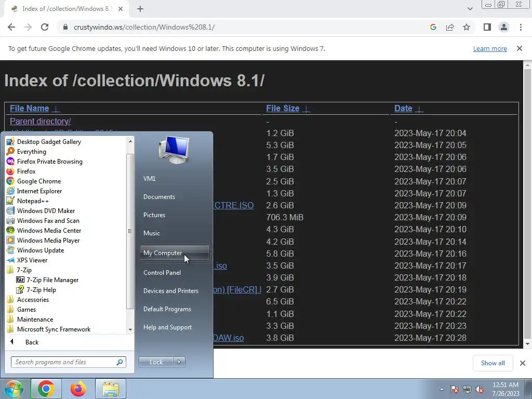Click the Lock button
Image resolution: width=532 pixels, height=399 pixels.
(156, 362)
